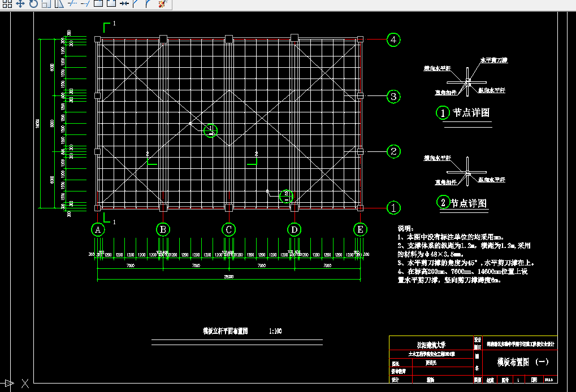Viewport: 576px width, 392px height.
Task: Click the '水平剪刀撑' label in detail 1
Action: pos(494,60)
